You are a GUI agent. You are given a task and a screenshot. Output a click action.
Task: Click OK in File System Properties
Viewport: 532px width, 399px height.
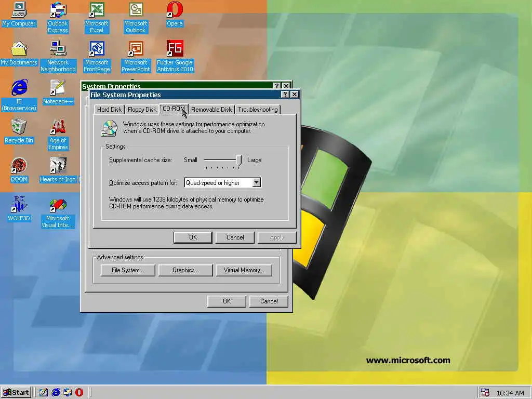[x=193, y=237]
